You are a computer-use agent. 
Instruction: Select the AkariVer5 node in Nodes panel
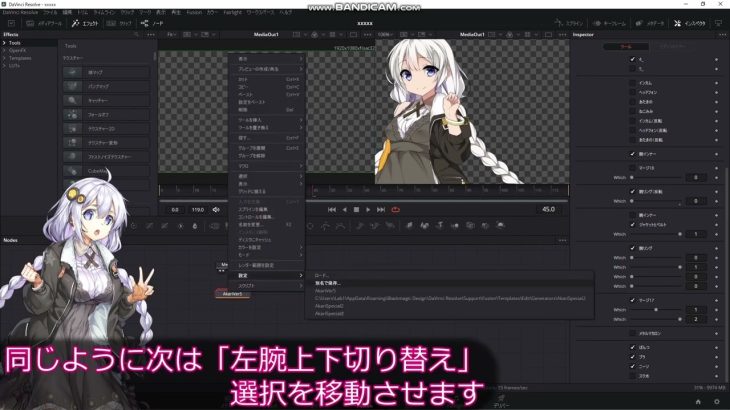coord(232,294)
